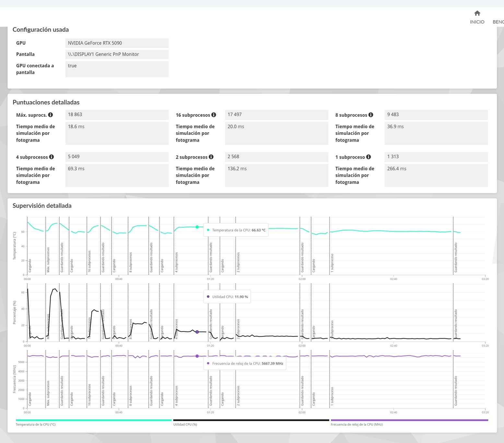Click info icon beside 2 subprocesos
504x443 pixels.
coord(211,157)
